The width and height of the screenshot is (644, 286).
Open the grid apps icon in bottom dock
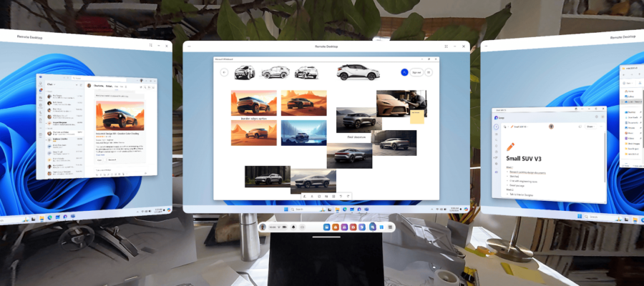[390, 226]
